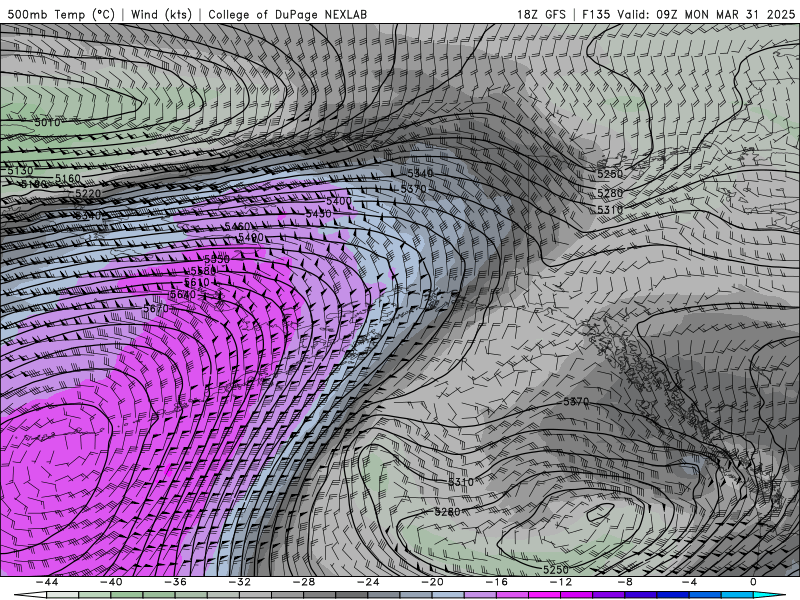Click the cyan arrow end of colorbar

click(769, 595)
